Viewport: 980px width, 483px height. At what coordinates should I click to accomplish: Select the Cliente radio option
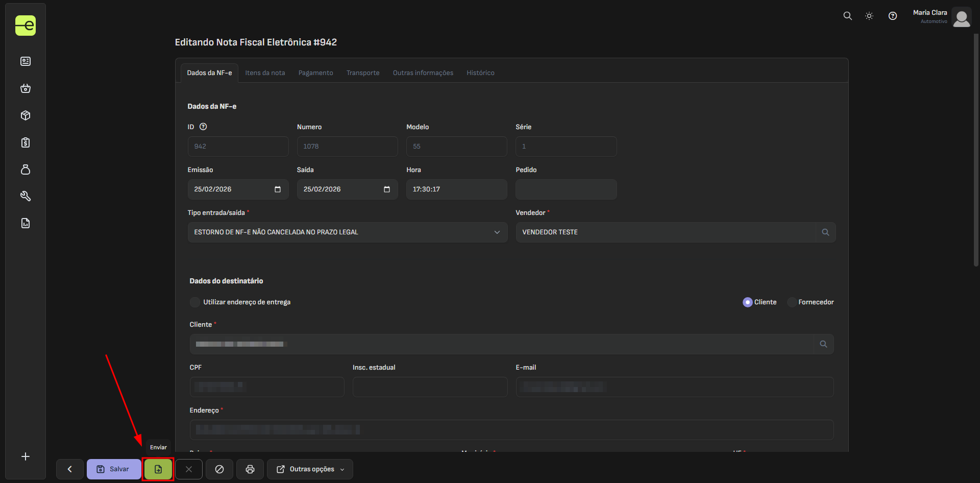[x=748, y=302]
